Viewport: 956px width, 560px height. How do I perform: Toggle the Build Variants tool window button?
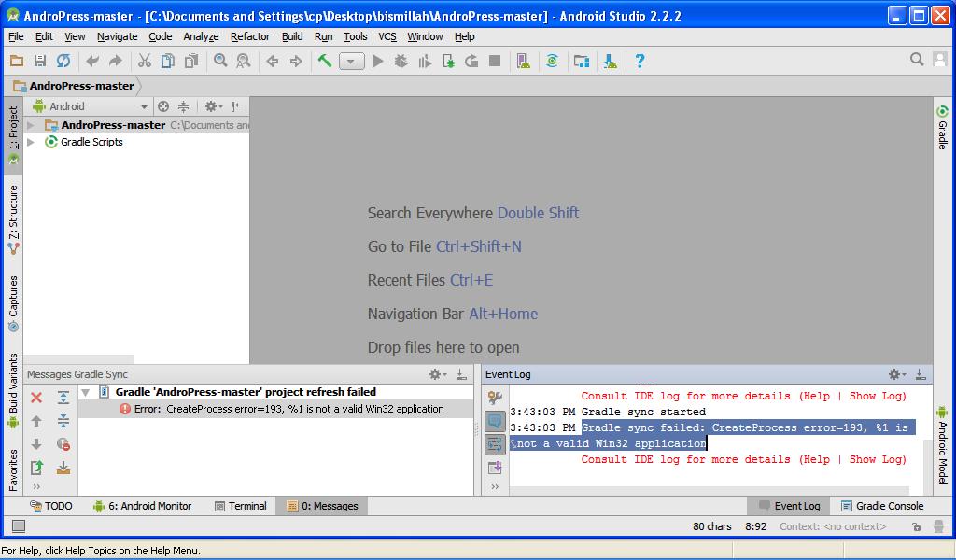[x=13, y=390]
